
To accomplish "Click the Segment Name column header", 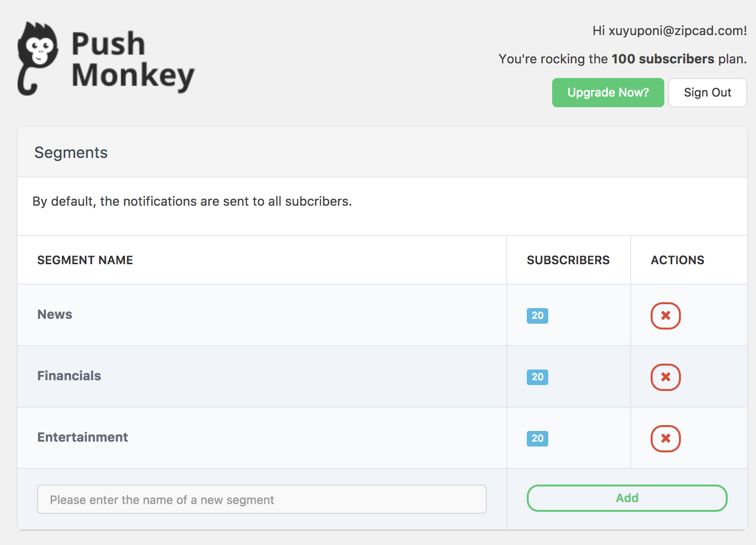I will (85, 260).
